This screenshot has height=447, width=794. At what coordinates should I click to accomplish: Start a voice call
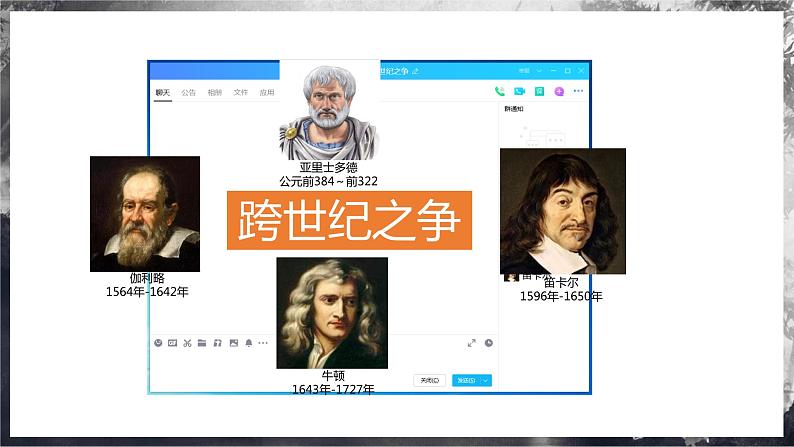point(499,91)
